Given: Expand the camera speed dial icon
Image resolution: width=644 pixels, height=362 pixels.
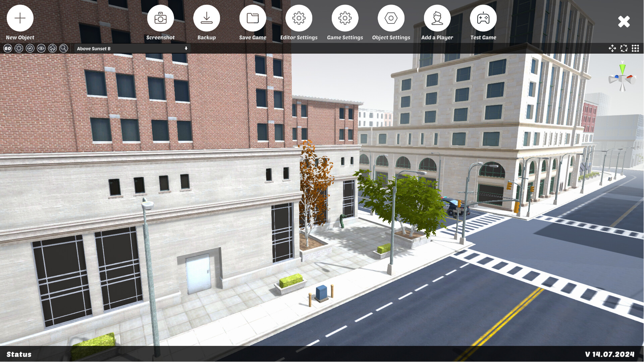Looking at the screenshot, I should (x=30, y=48).
